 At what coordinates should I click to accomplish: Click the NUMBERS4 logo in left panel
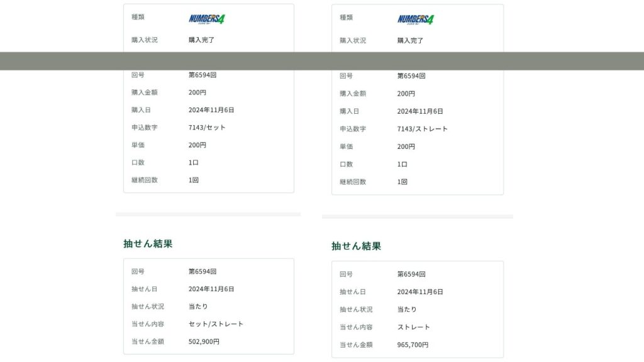207,19
